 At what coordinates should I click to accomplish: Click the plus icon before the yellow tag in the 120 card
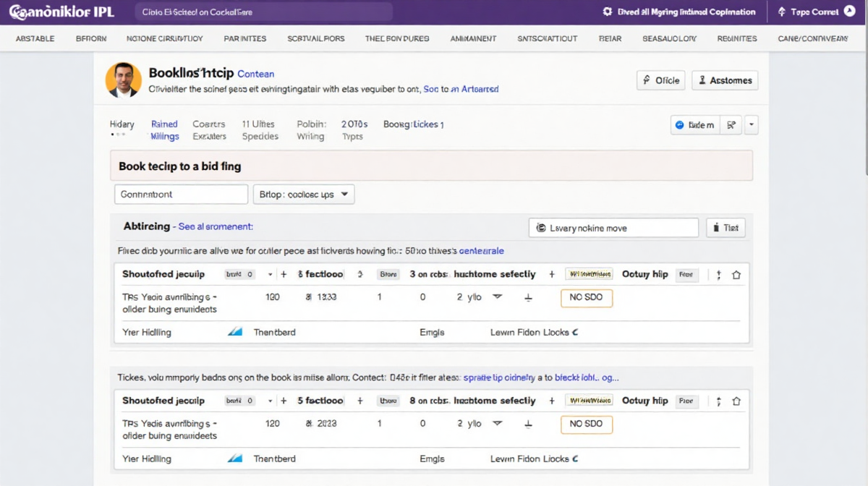pos(552,401)
